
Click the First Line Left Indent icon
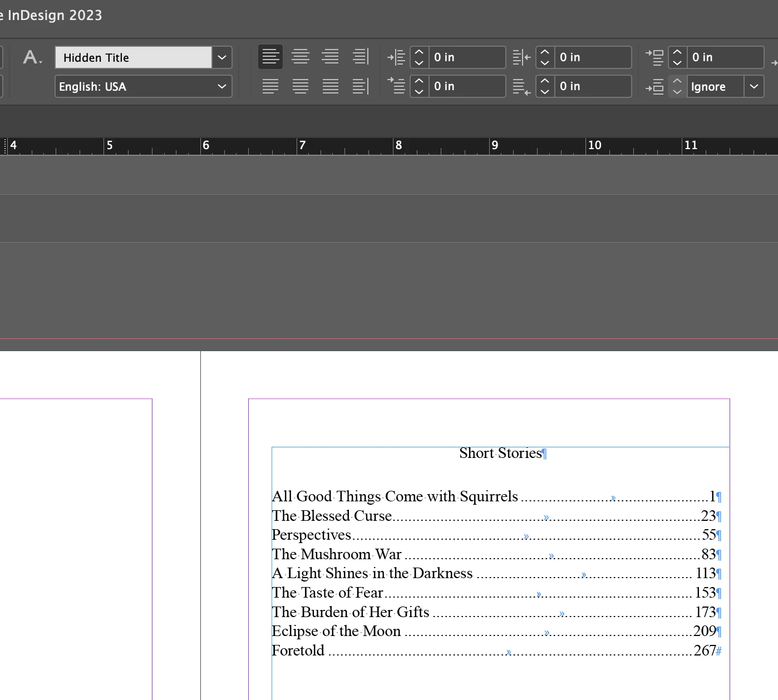click(396, 86)
